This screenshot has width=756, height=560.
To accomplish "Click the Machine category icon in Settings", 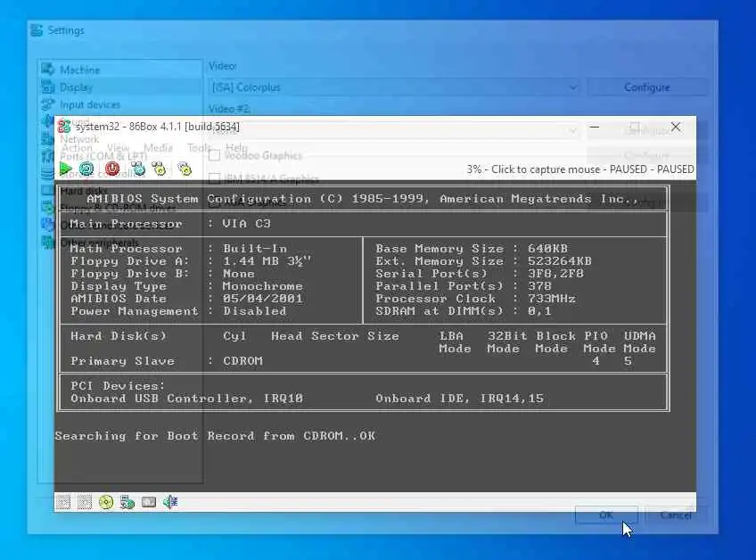I will tap(48, 70).
